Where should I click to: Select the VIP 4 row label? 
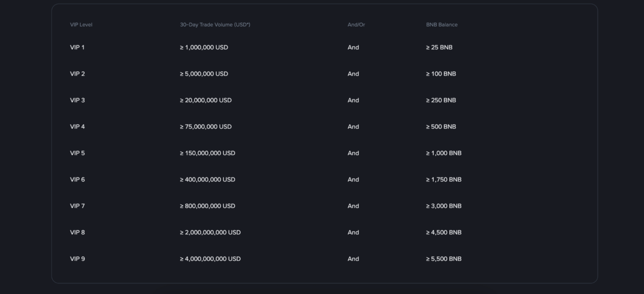77,127
